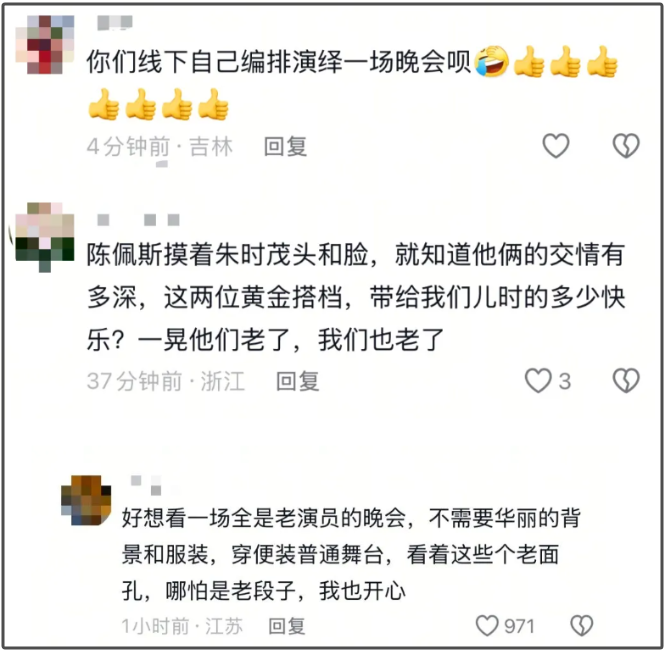Dislike the 江苏 comment about 老演员
665x651 pixels.
tap(582, 626)
